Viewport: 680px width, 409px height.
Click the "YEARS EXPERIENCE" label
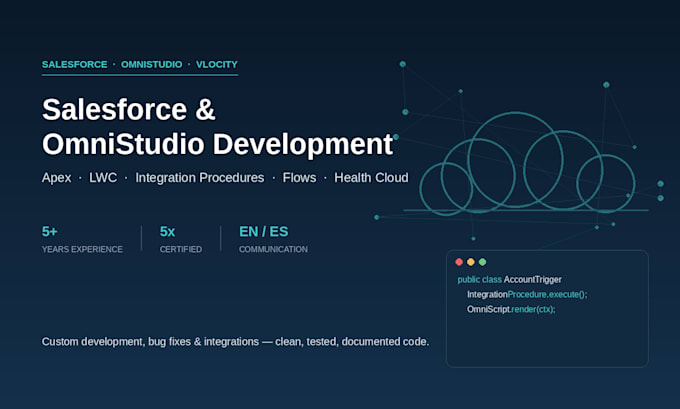coord(82,249)
